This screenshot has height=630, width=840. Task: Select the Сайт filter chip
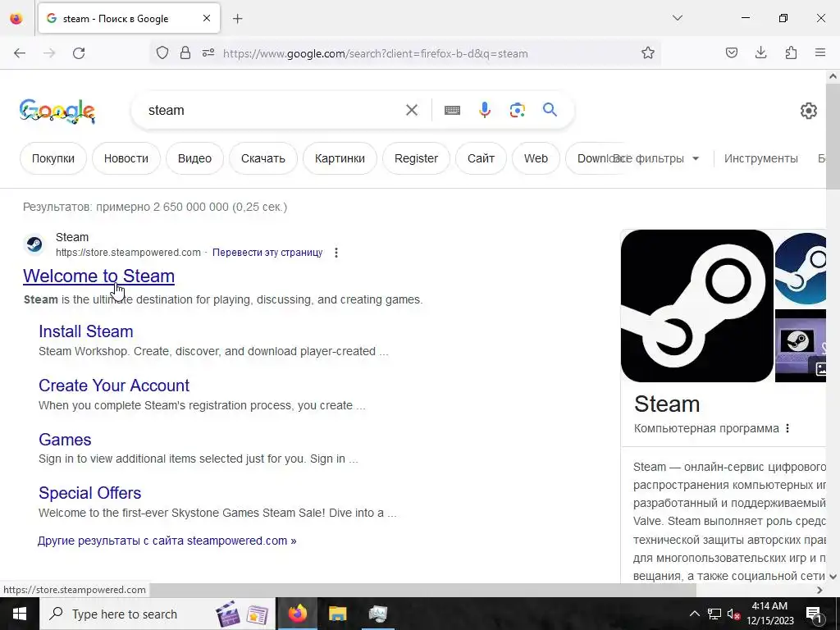481,158
